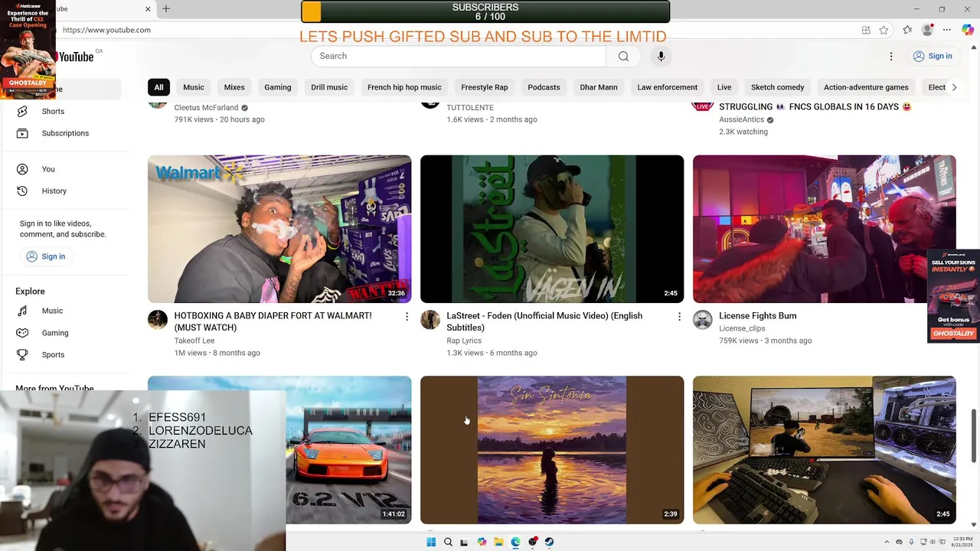Open Edge favorites list
This screenshot has height=551, width=980.
(907, 30)
